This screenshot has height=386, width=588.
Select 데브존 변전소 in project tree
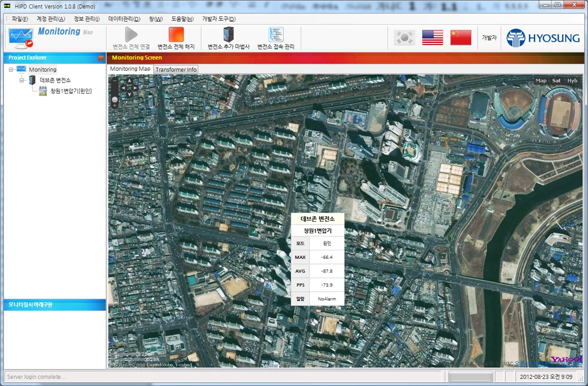pyautogui.click(x=55, y=80)
